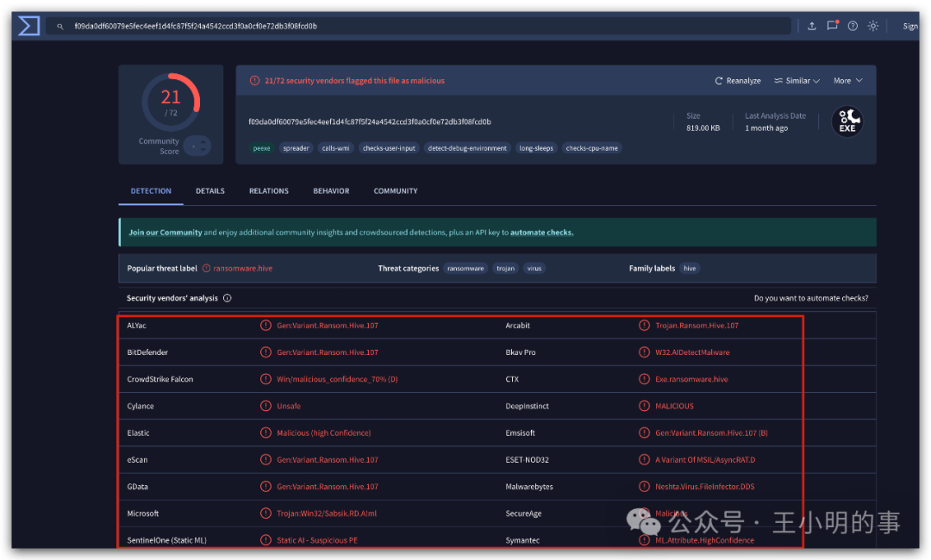This screenshot has width=931, height=560.
Task: Click the Reanalyze refresh button
Action: tap(737, 81)
